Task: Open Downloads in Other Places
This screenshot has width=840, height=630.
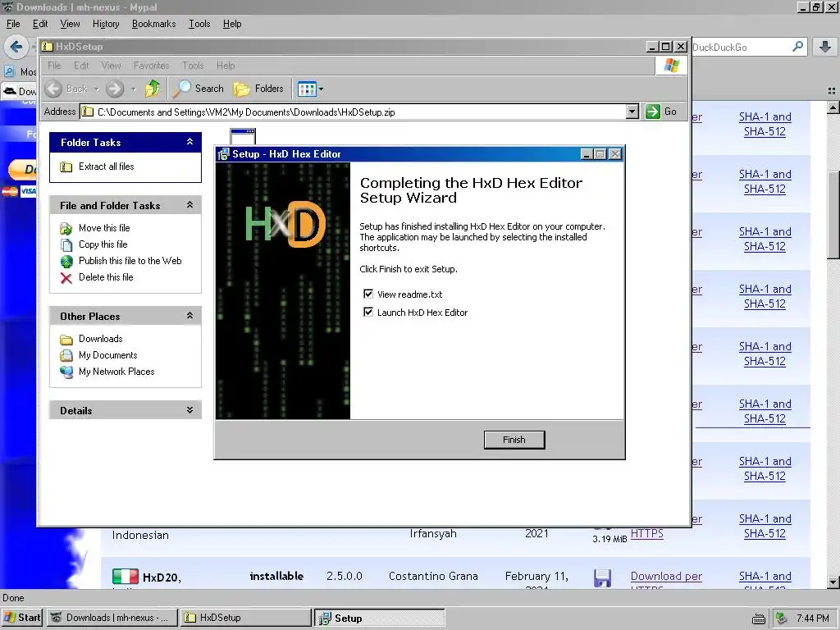Action: 100,339
